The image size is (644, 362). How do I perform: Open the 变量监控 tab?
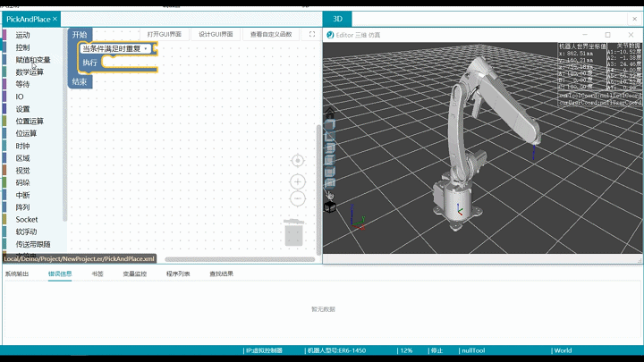[134, 274]
